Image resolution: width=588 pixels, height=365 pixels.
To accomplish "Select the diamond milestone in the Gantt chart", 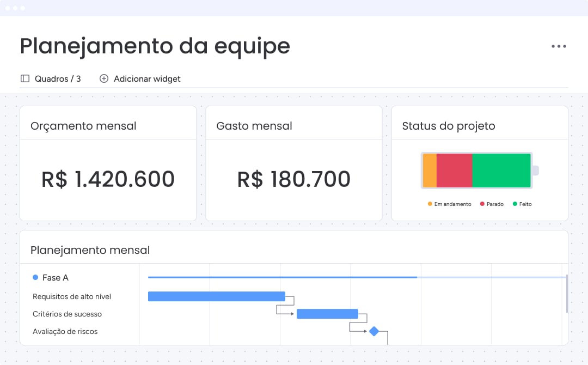I will point(373,330).
